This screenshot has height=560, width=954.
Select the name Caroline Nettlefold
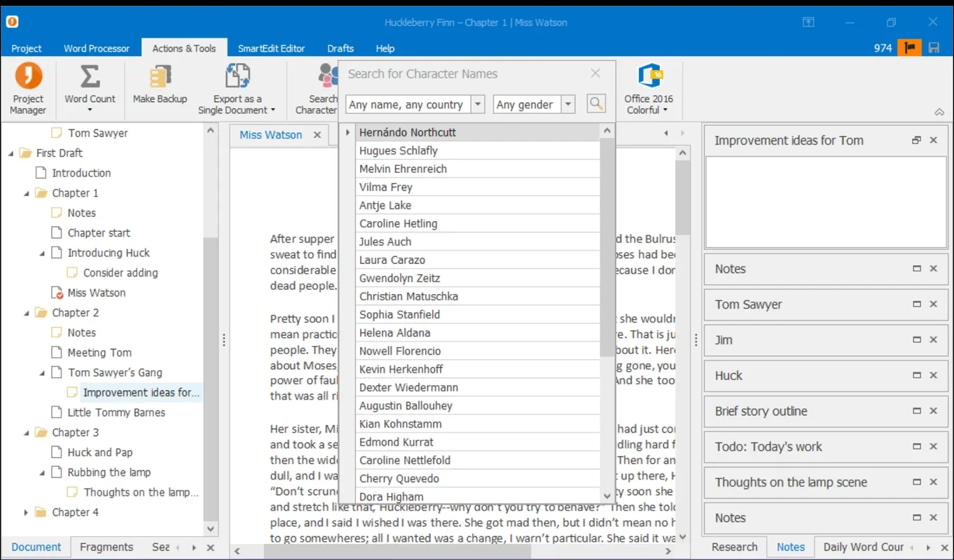point(478,460)
